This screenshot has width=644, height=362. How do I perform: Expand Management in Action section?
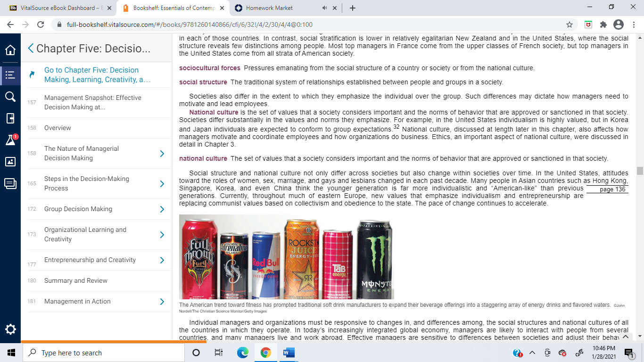coord(162,301)
